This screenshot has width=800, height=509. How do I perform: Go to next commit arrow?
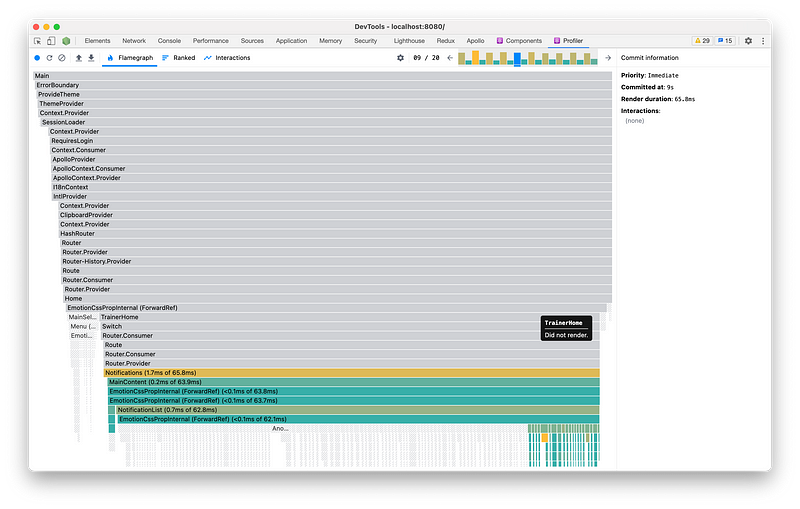point(607,58)
